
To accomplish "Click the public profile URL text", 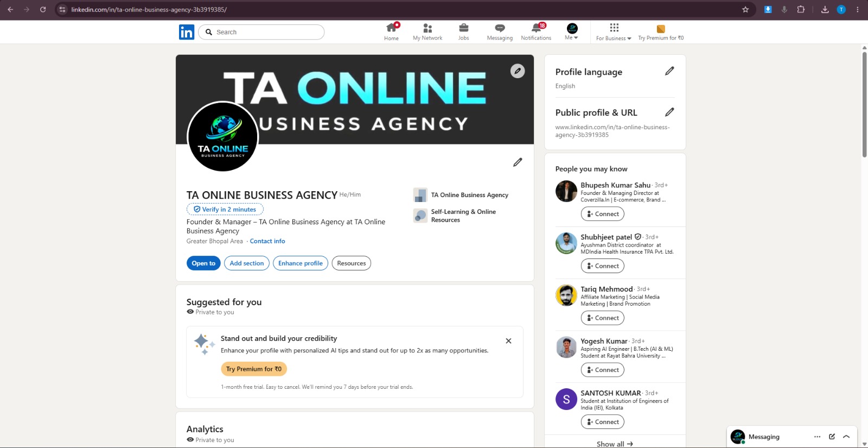I will pyautogui.click(x=612, y=131).
